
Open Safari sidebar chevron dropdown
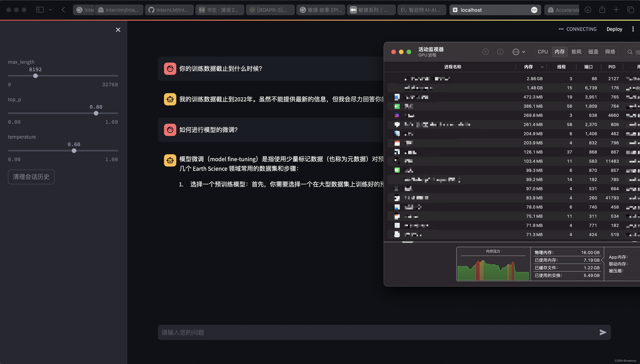point(50,10)
